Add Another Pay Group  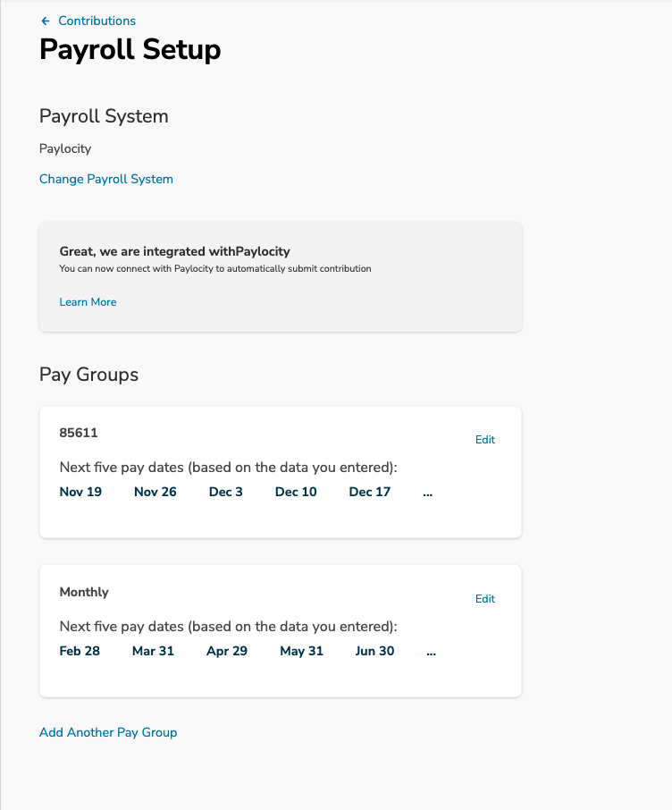pos(108,732)
